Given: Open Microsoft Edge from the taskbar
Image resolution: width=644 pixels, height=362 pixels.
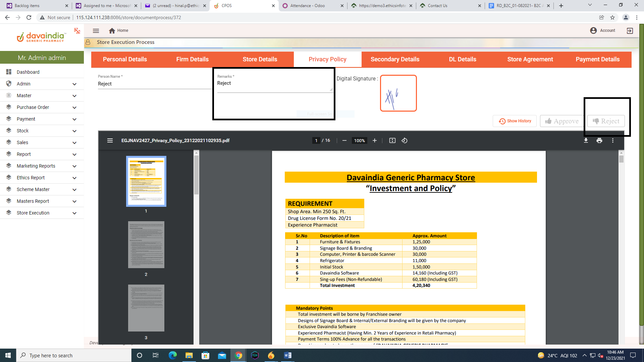Looking at the screenshot, I should (173, 355).
